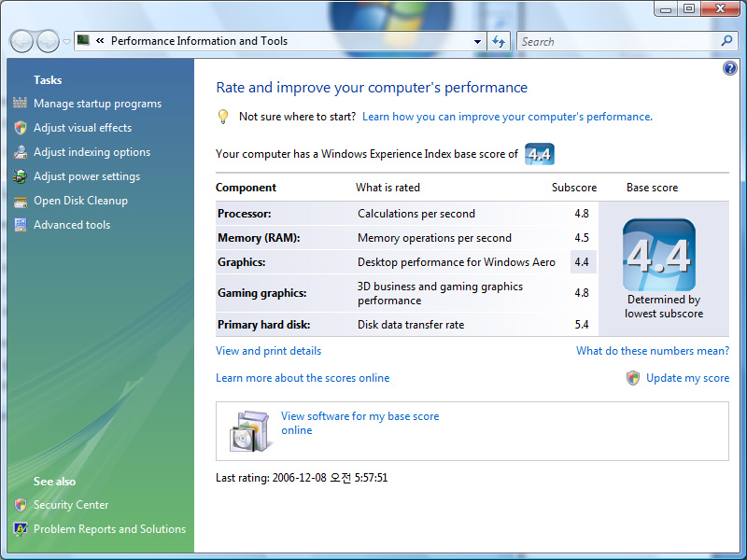This screenshot has height=560, width=747.
Task: Click Learn more about the scores online
Action: click(x=303, y=378)
